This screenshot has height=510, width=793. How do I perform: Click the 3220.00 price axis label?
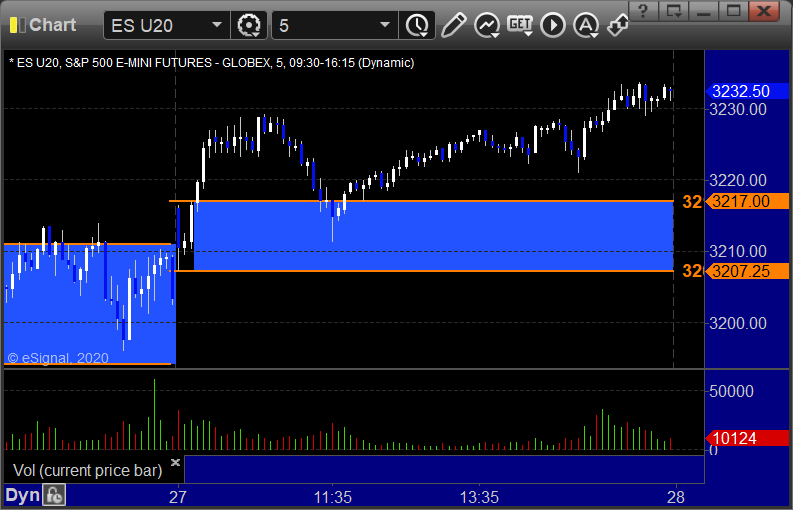tap(738, 180)
